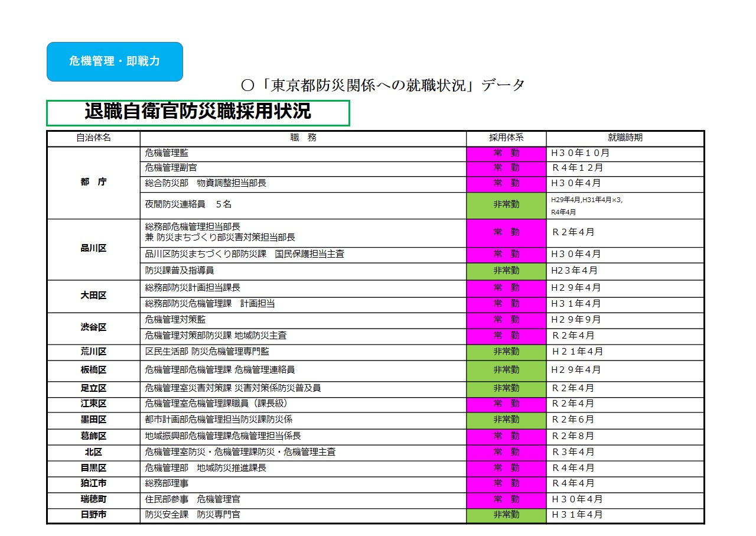
Task: Select 総合防災部 物資調整担当部長 cell
Action: coord(304,184)
